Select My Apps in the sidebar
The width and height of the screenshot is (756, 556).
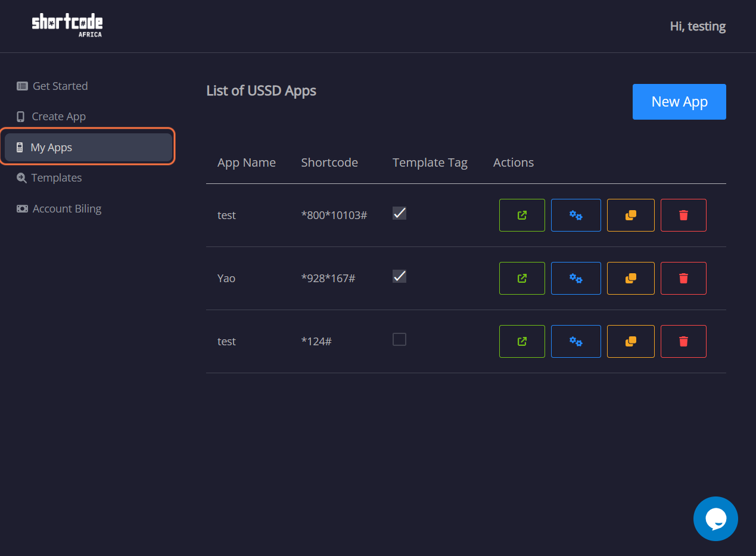click(89, 147)
